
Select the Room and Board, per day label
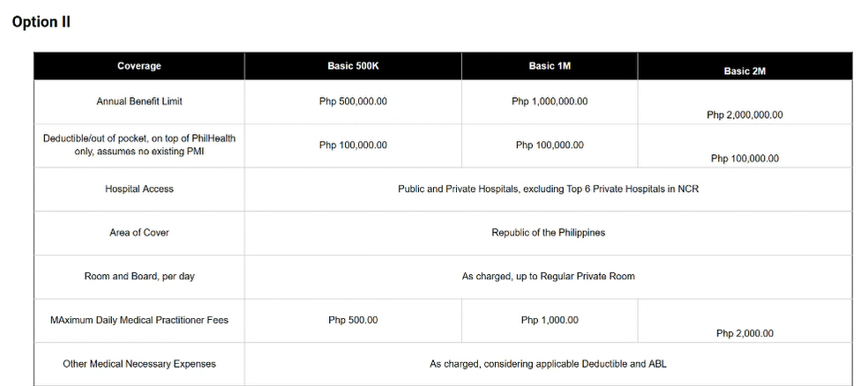point(139,276)
